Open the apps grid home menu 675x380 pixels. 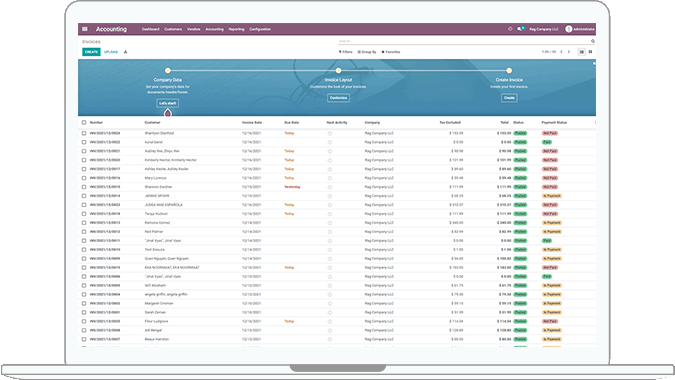(85, 29)
